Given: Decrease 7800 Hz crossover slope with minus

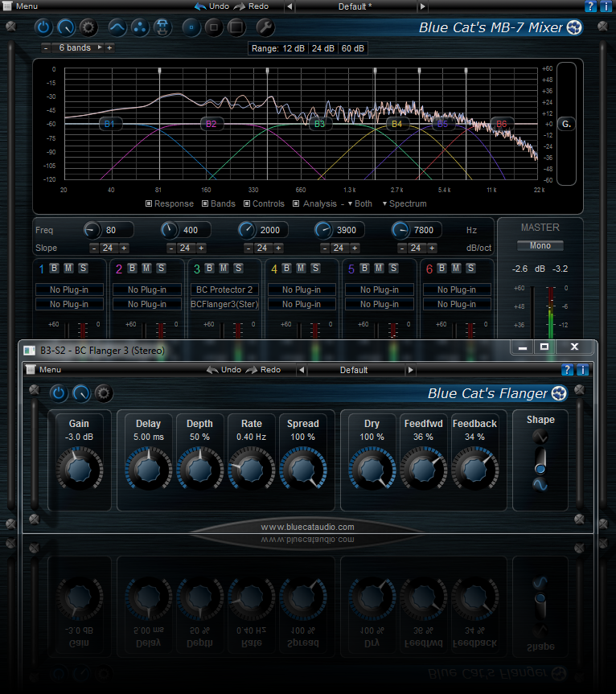Looking at the screenshot, I should pos(402,248).
